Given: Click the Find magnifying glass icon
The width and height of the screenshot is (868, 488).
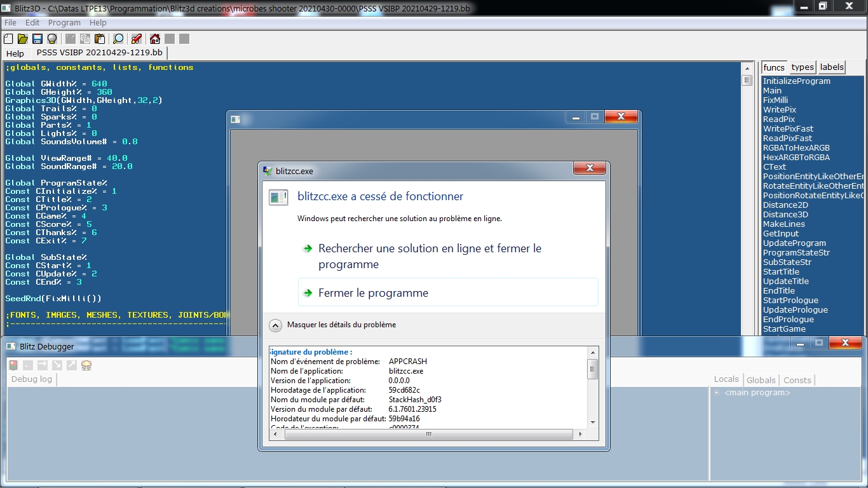Looking at the screenshot, I should [118, 39].
